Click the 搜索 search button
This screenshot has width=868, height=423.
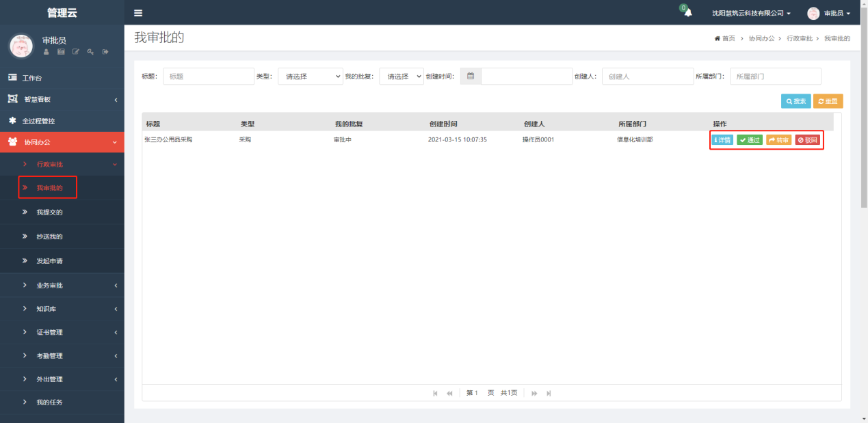pyautogui.click(x=795, y=101)
